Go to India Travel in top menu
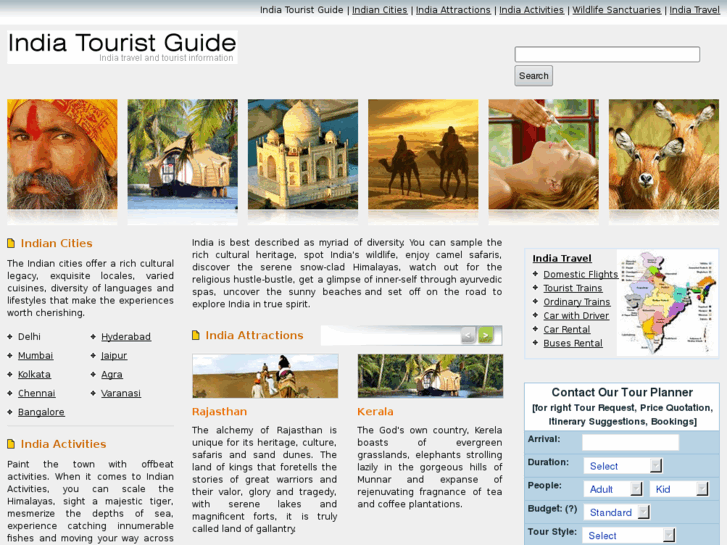 coord(694,10)
